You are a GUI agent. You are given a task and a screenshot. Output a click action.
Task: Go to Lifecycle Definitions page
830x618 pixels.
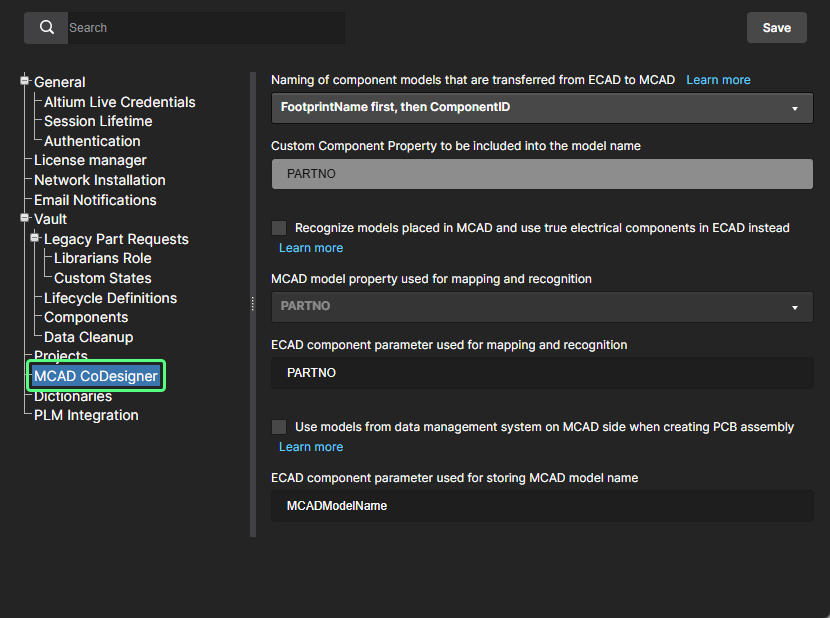point(110,298)
